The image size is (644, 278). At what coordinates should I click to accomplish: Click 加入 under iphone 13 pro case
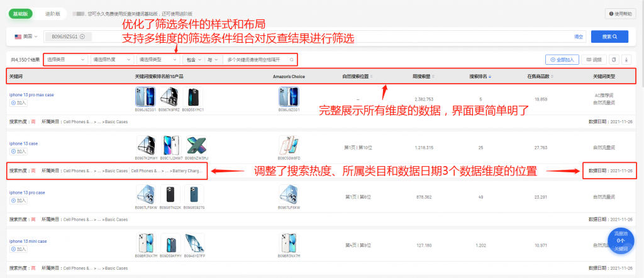[18, 201]
